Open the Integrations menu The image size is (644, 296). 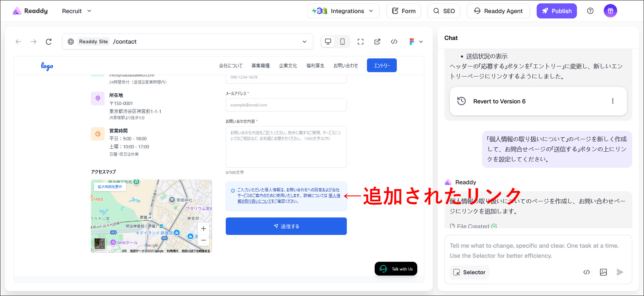(343, 11)
